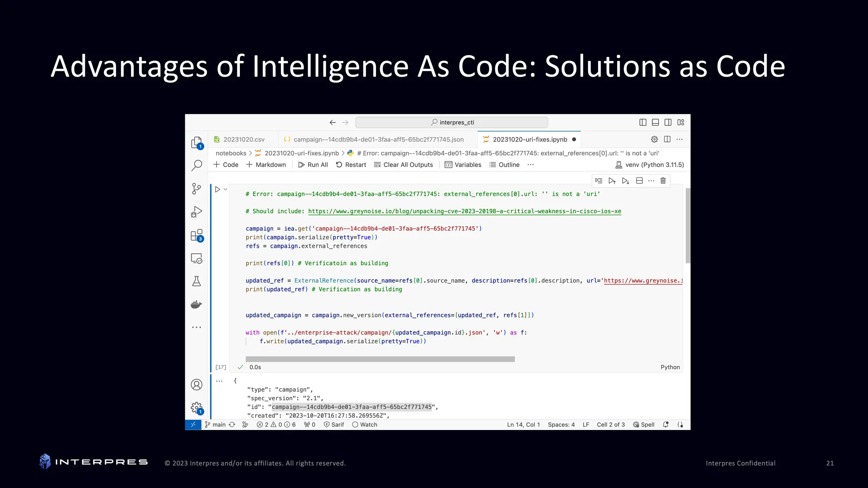Open Manage settings gear in activity bar

coord(197,408)
